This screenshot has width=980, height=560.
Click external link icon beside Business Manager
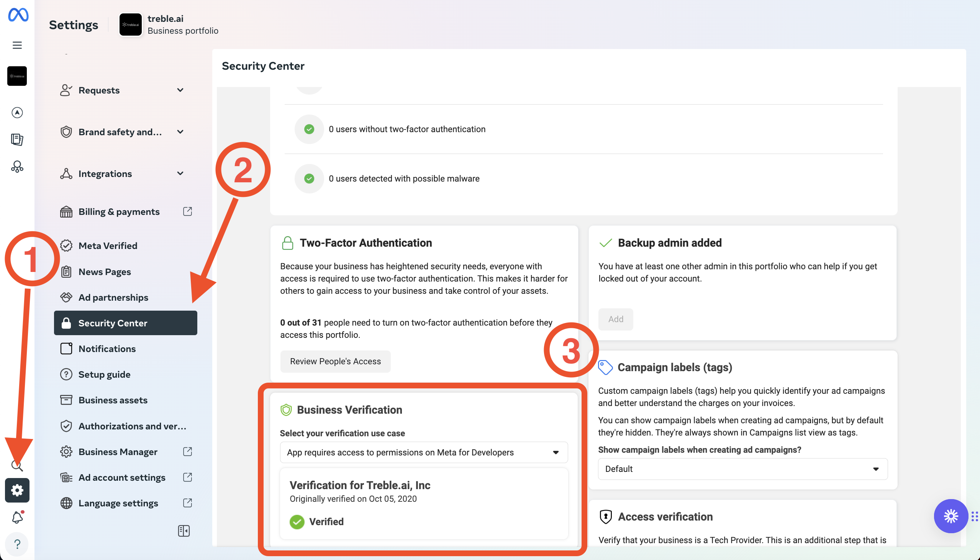tap(188, 452)
